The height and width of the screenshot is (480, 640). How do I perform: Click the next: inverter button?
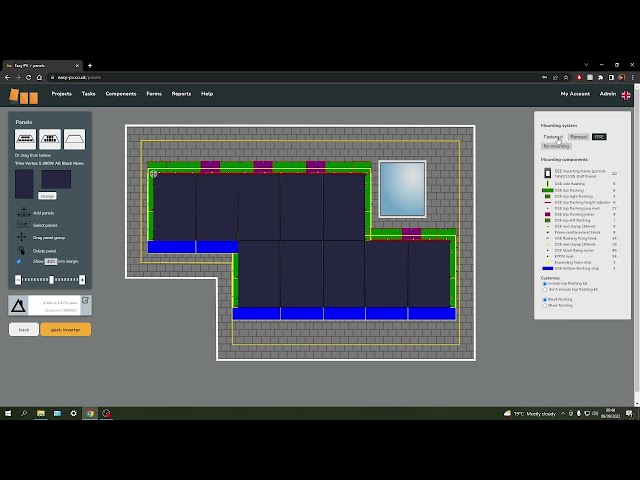pos(66,329)
